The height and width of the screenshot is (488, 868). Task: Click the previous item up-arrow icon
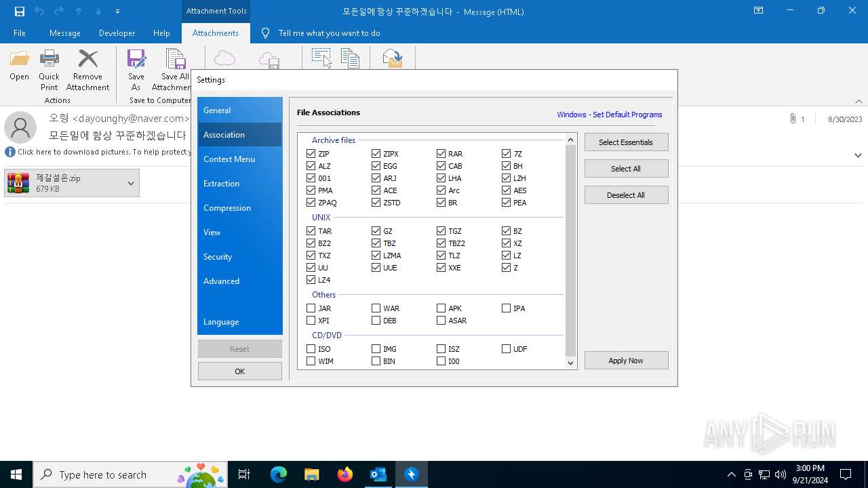pos(79,12)
